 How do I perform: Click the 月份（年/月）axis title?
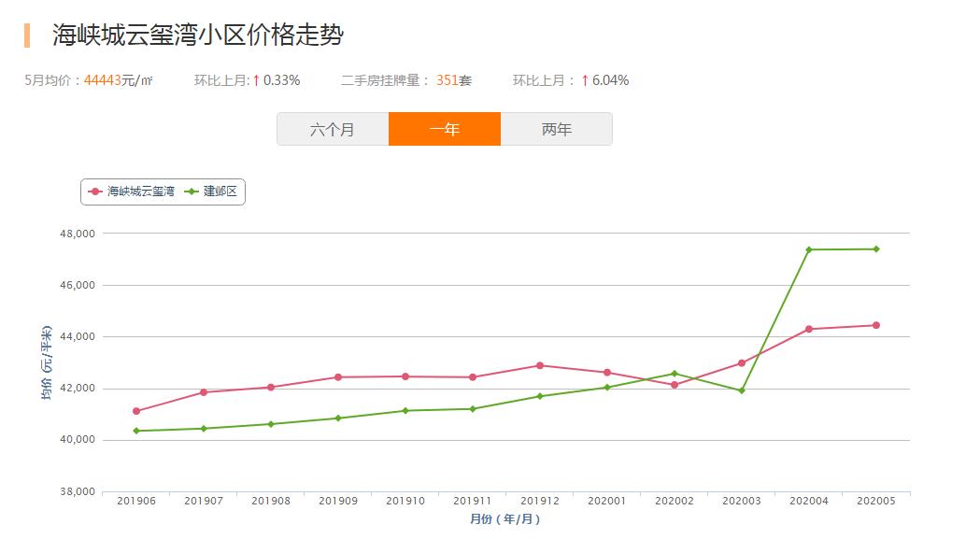[505, 519]
